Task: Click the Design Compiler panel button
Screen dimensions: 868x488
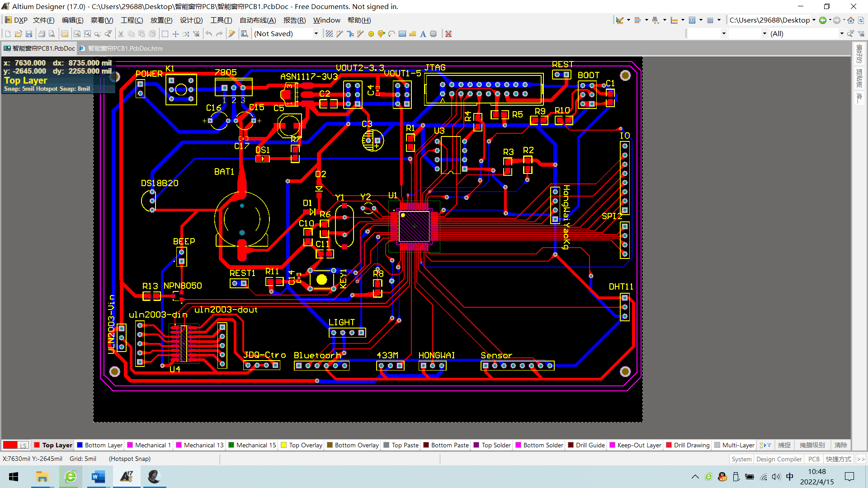Action: 779,459
